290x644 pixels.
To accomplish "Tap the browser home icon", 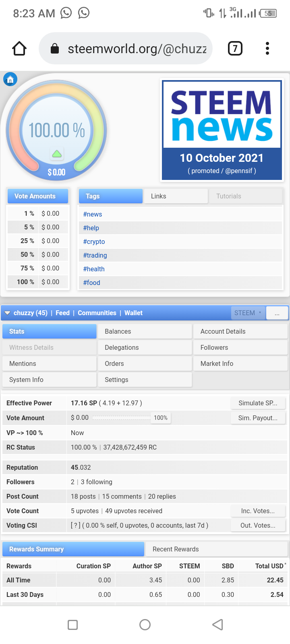I will pos(19,49).
